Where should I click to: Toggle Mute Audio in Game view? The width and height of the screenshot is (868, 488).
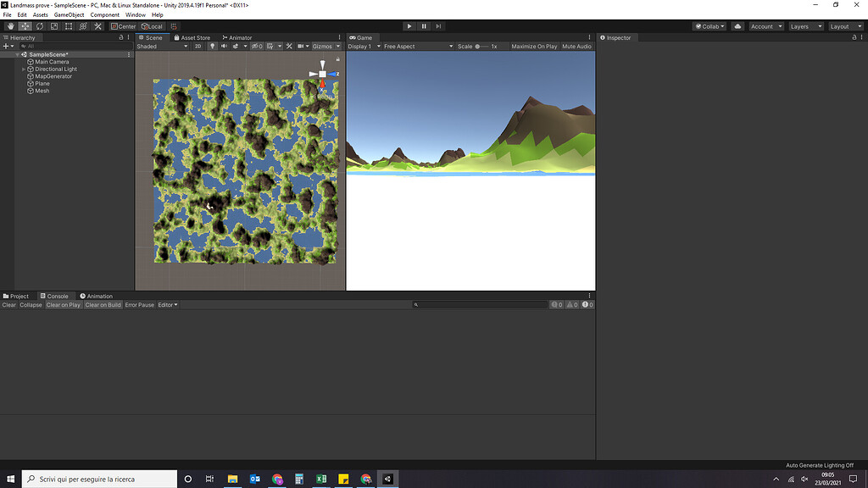click(x=576, y=47)
